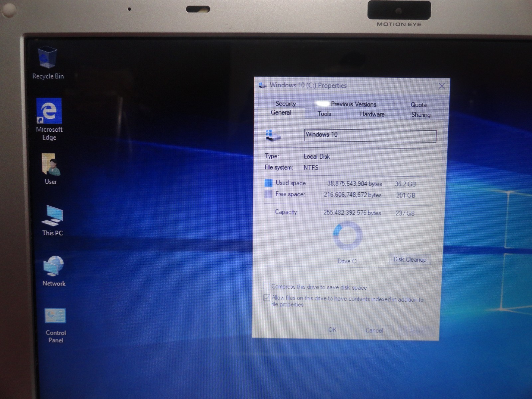Image resolution: width=532 pixels, height=399 pixels.
Task: Switch to the Previous Versions tab
Action: pyautogui.click(x=353, y=104)
